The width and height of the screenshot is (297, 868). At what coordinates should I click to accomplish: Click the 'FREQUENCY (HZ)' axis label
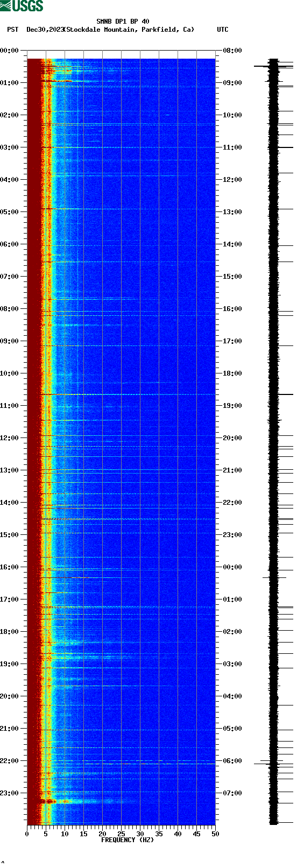[x=128, y=840]
